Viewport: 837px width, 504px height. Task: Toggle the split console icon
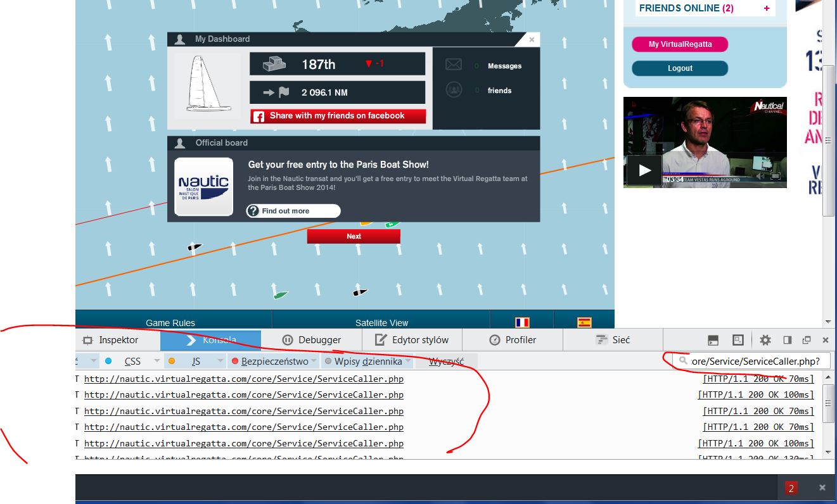tap(713, 340)
